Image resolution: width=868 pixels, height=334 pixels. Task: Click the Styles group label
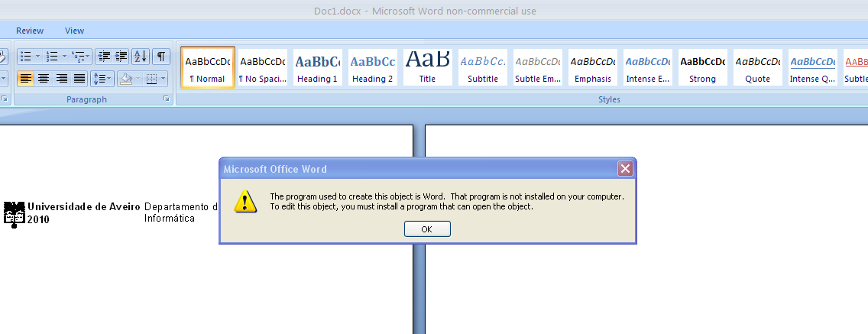pos(609,99)
